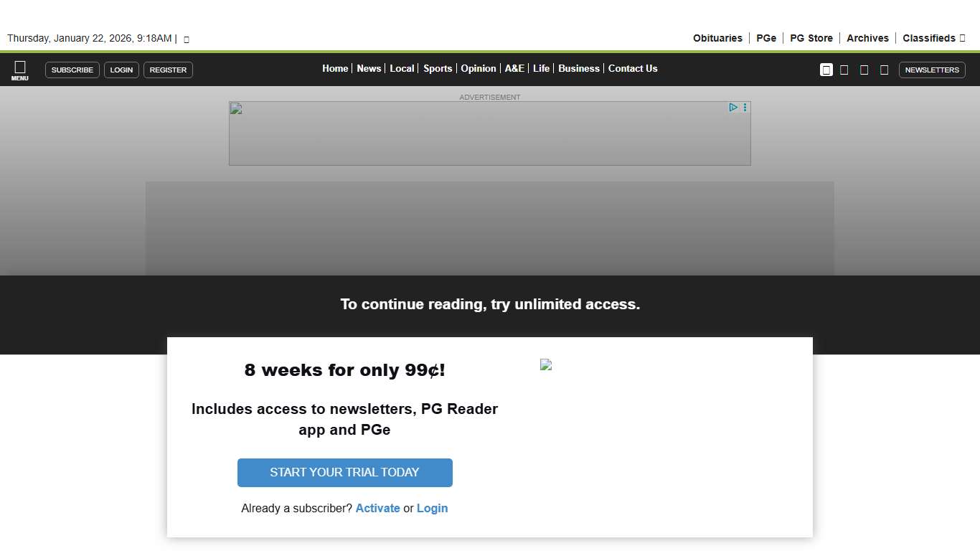Click the AdChoices triangle icon
This screenshot has height=551, width=980.
[x=733, y=108]
